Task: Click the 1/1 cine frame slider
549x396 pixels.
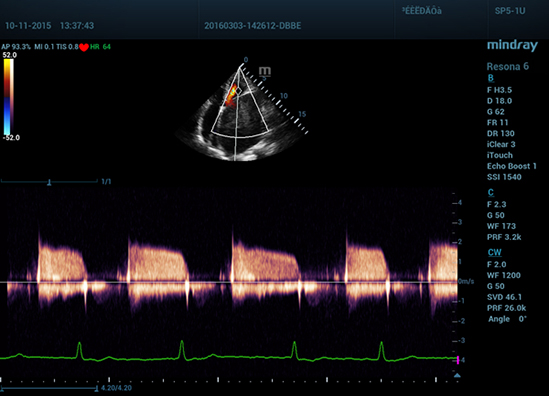Action: [x=49, y=181]
